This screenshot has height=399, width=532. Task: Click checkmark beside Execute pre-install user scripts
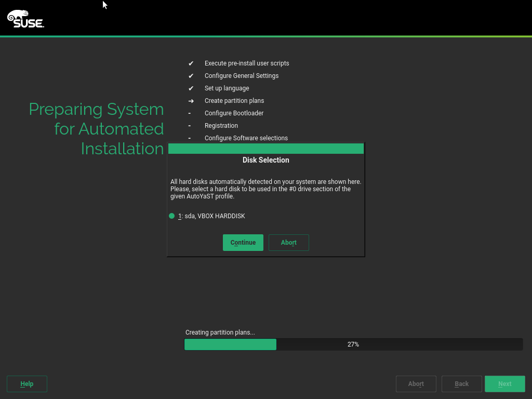pos(191,63)
